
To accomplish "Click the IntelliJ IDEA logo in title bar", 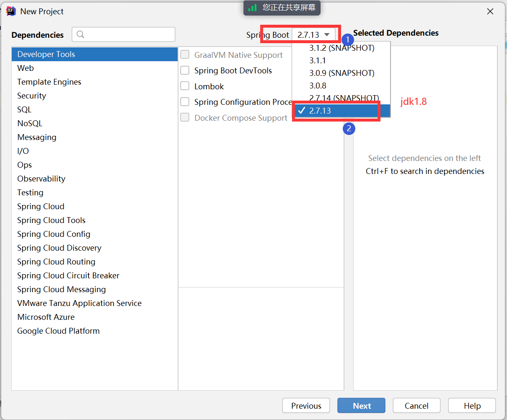I will (11, 11).
